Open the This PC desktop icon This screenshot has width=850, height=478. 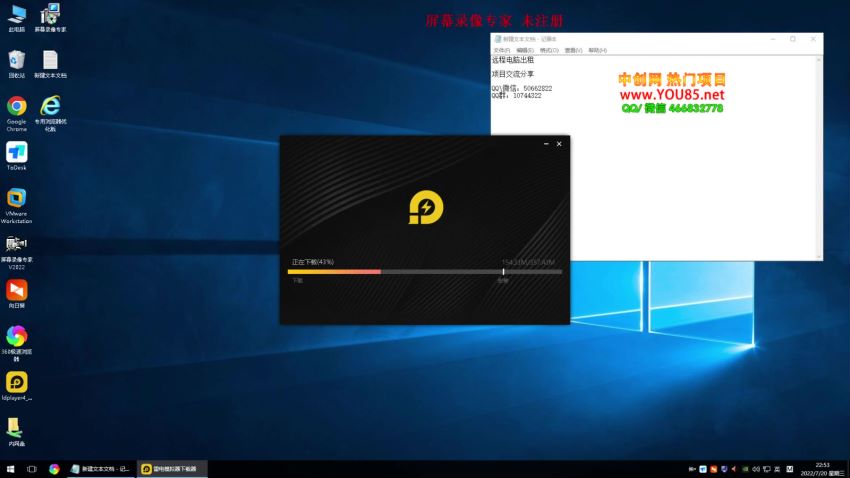click(x=16, y=18)
